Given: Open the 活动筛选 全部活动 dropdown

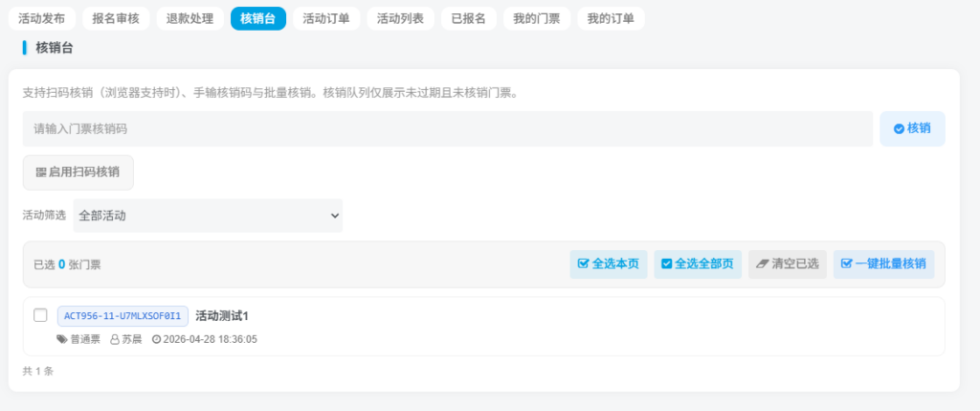Looking at the screenshot, I should [208, 216].
